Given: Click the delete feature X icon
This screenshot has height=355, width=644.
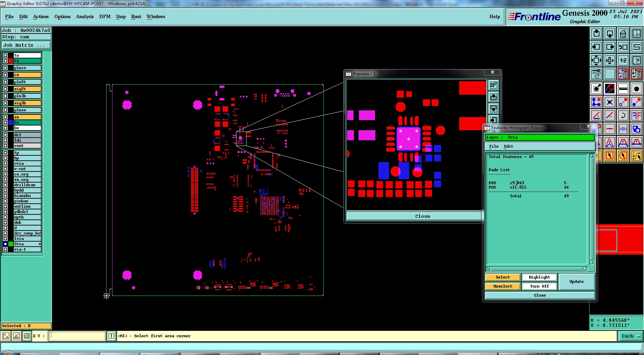Looking at the screenshot, I should [610, 102].
